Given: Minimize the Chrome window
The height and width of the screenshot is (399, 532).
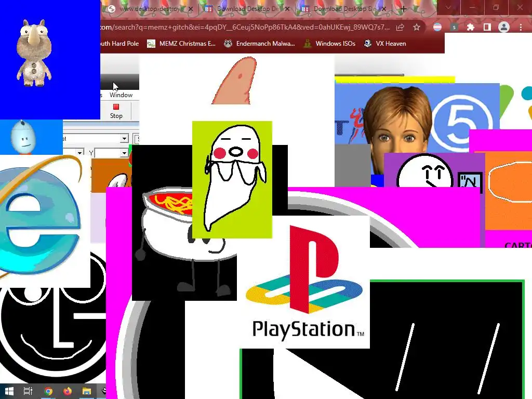Looking at the screenshot, I should pos(472,7).
